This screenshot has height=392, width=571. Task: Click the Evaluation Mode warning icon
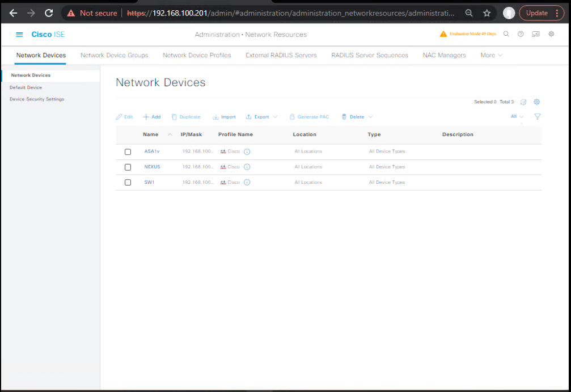(x=443, y=34)
